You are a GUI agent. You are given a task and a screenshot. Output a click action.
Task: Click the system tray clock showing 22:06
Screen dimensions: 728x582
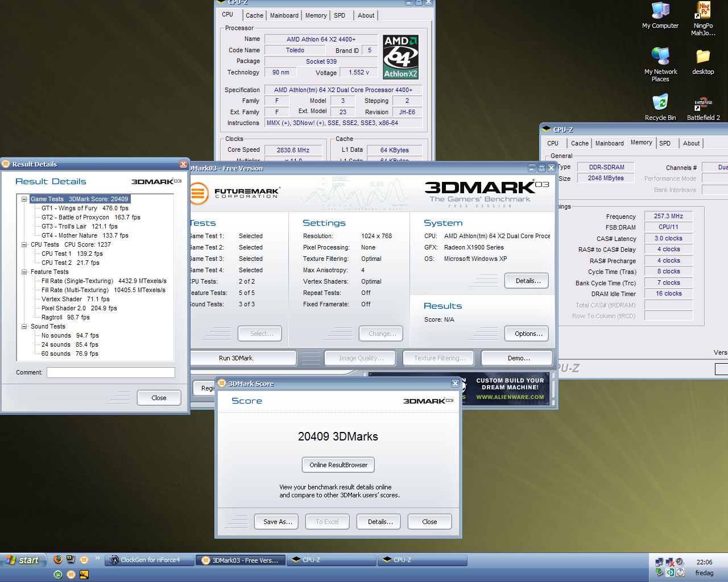coord(704,562)
